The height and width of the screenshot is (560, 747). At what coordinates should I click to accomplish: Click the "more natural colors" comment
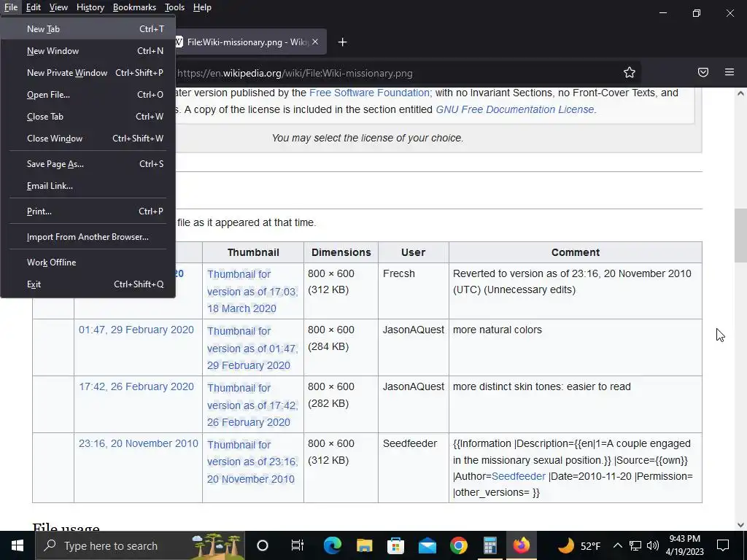pos(498,330)
